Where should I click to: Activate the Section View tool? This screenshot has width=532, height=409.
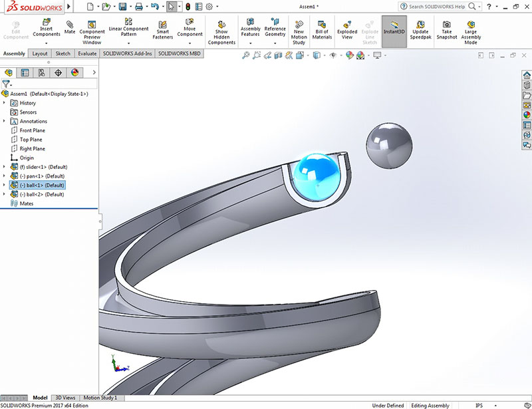(278, 57)
